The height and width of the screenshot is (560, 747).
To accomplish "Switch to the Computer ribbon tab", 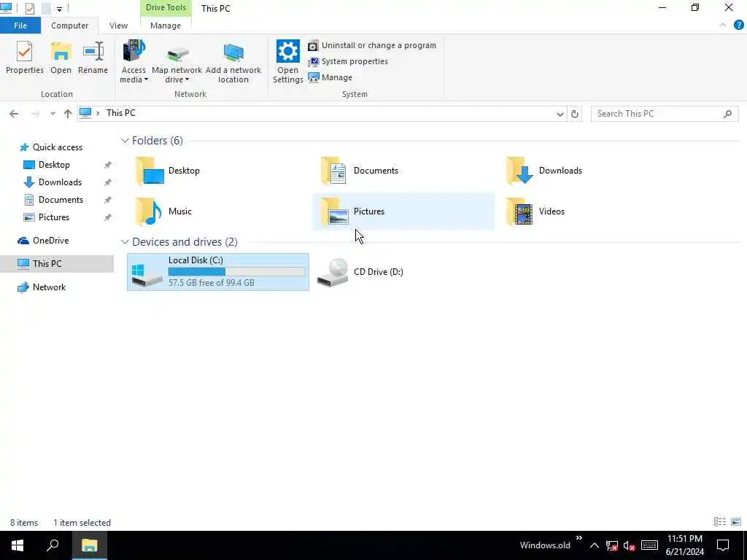I will tap(69, 26).
